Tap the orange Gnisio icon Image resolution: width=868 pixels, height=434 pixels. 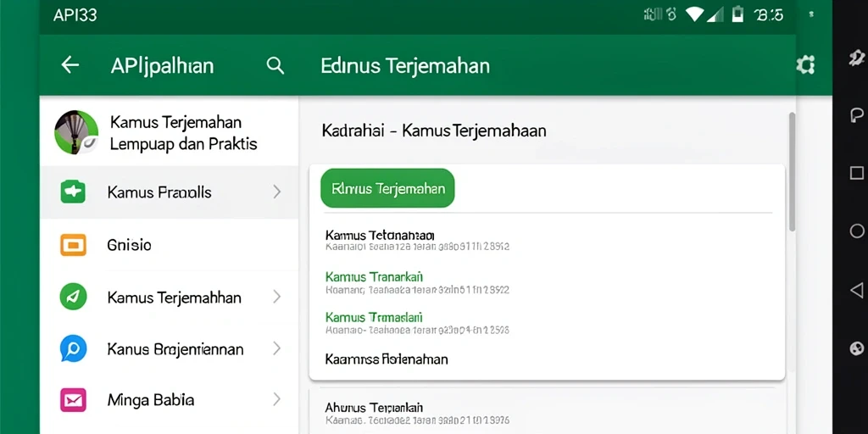click(x=73, y=245)
